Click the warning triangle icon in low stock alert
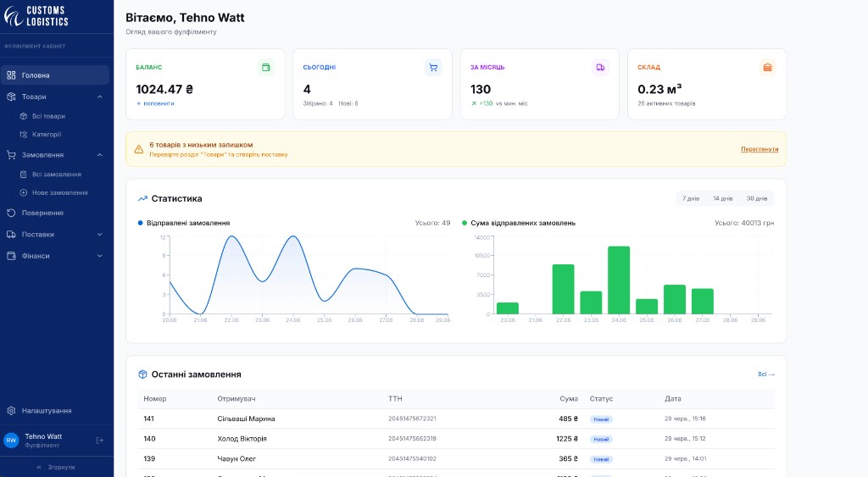The width and height of the screenshot is (868, 477). [x=139, y=149]
